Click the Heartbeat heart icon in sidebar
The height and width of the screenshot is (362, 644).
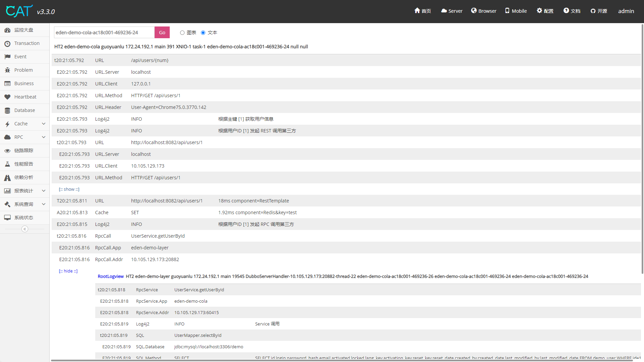(7, 97)
